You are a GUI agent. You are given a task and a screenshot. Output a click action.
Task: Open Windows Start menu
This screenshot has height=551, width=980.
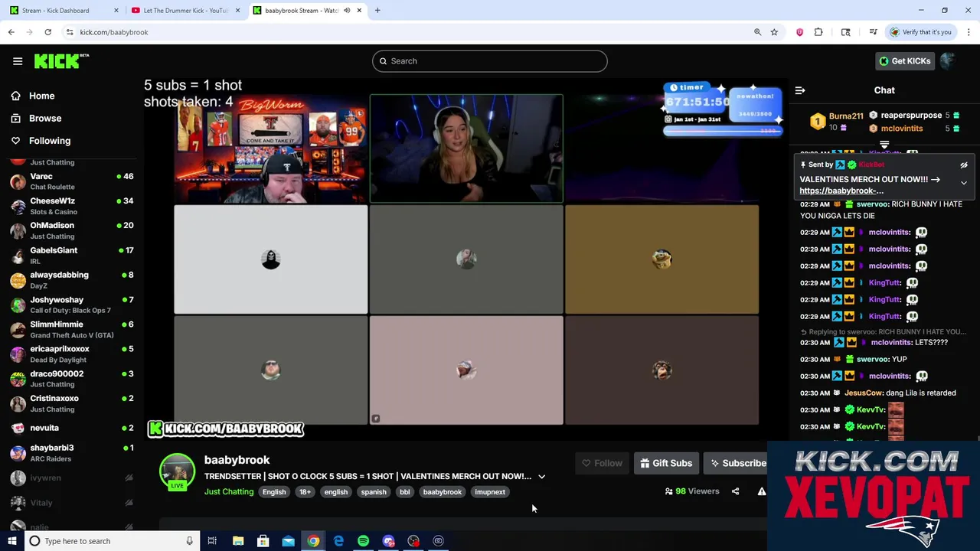click(12, 541)
